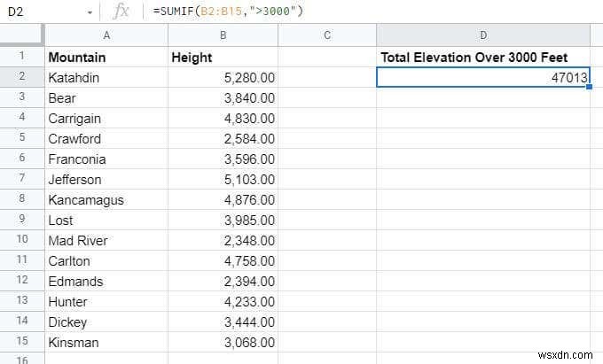The height and width of the screenshot is (364, 603).
Task: Click height value 4,233.00
Action: [223, 301]
